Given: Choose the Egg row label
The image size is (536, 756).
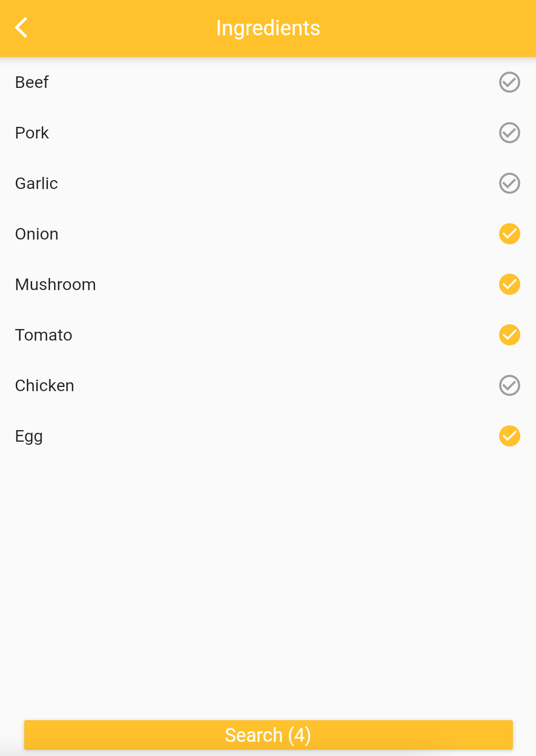Looking at the screenshot, I should click(x=29, y=436).
